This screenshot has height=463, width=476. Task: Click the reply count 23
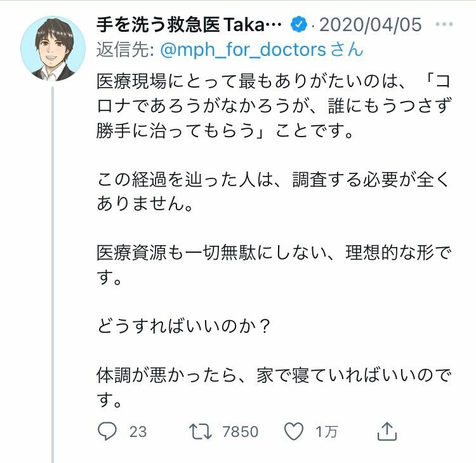coord(138,432)
